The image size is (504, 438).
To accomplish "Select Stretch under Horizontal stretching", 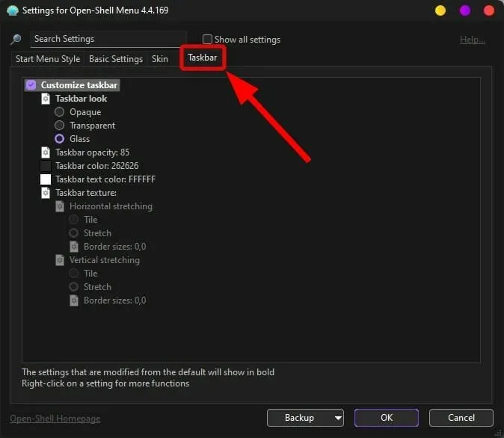I will [73, 233].
